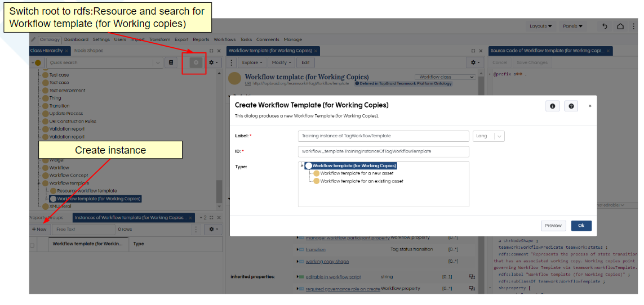Viewport: 644px width, 305px height.
Task: Open the Workflows menu
Action: click(x=225, y=39)
